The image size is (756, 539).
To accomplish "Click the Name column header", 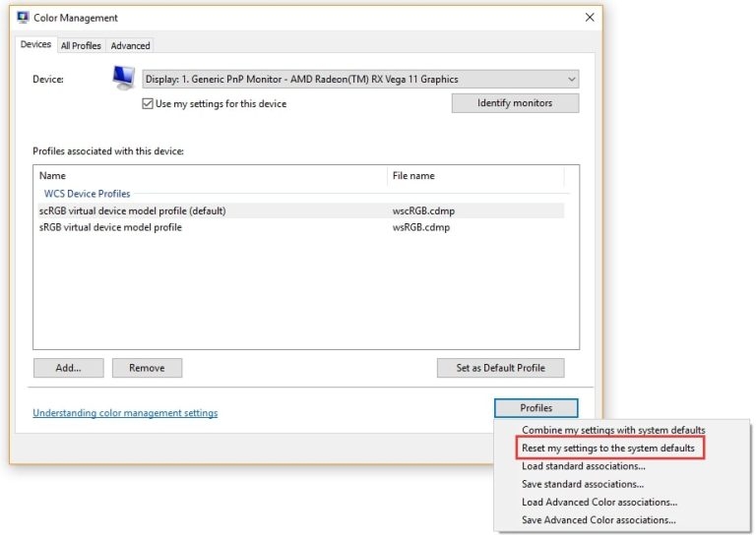I will (211, 176).
